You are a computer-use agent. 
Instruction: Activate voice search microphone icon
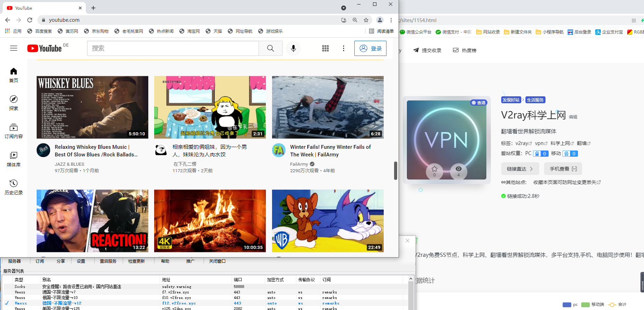tap(293, 48)
